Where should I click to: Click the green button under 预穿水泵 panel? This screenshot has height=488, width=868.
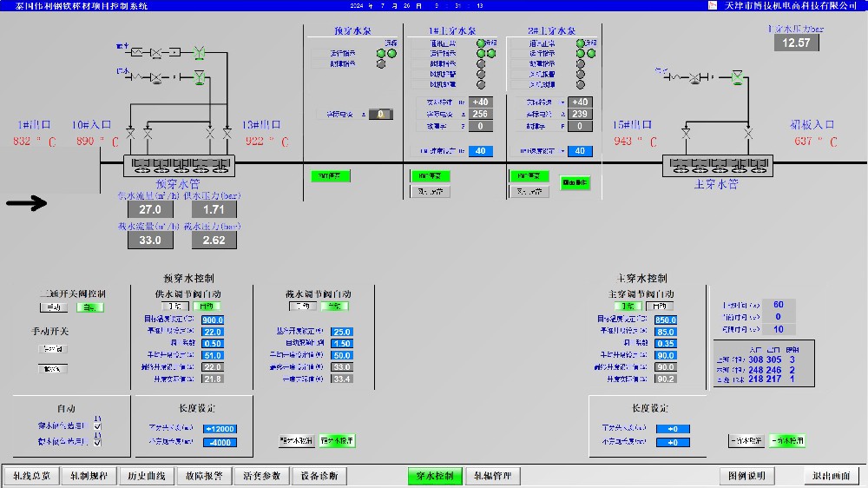point(330,176)
